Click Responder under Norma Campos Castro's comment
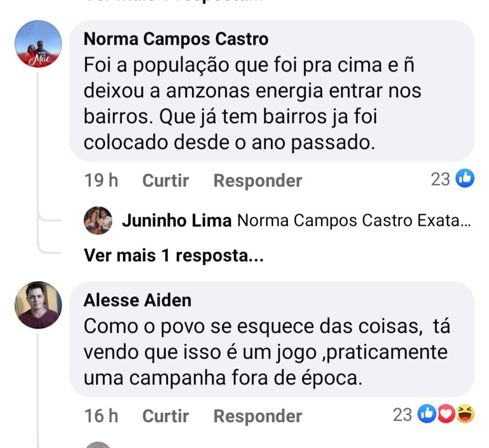The height and width of the screenshot is (448, 489). coord(257,181)
